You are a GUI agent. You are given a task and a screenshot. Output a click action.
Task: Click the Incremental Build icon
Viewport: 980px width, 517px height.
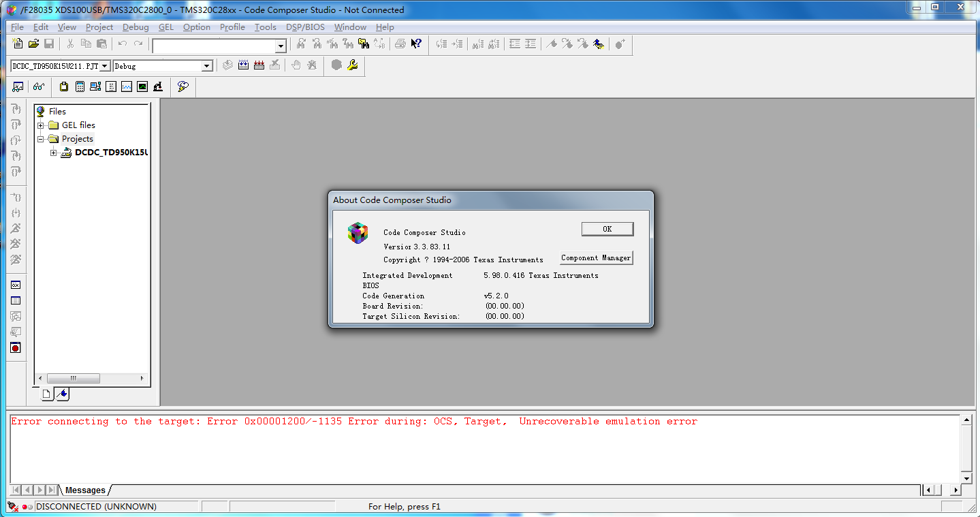[243, 65]
